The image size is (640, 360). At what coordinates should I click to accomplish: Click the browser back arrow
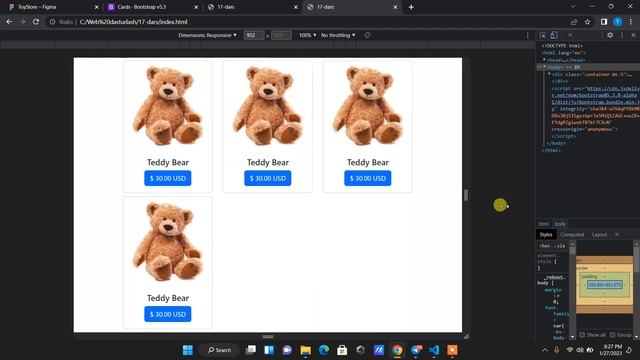point(9,22)
